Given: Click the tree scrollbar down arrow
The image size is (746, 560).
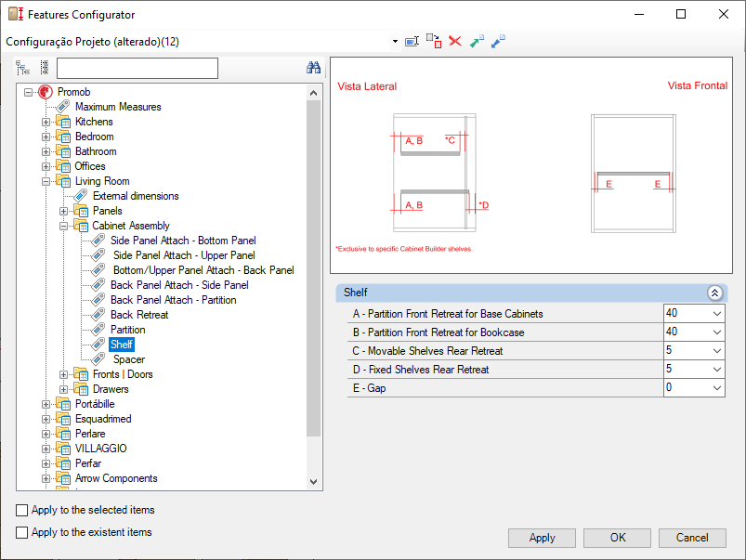Looking at the screenshot, I should (x=313, y=481).
